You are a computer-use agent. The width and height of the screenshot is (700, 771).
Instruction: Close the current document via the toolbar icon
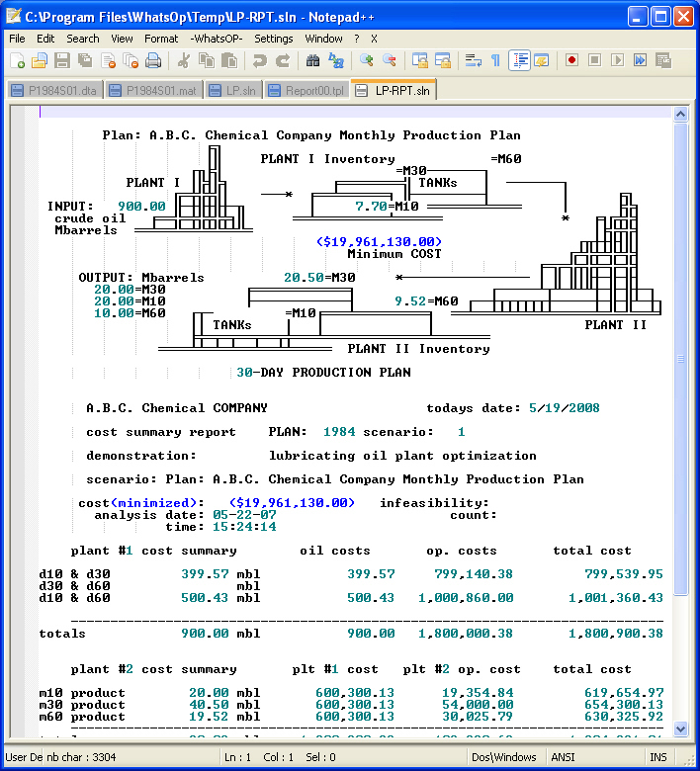pyautogui.click(x=108, y=61)
